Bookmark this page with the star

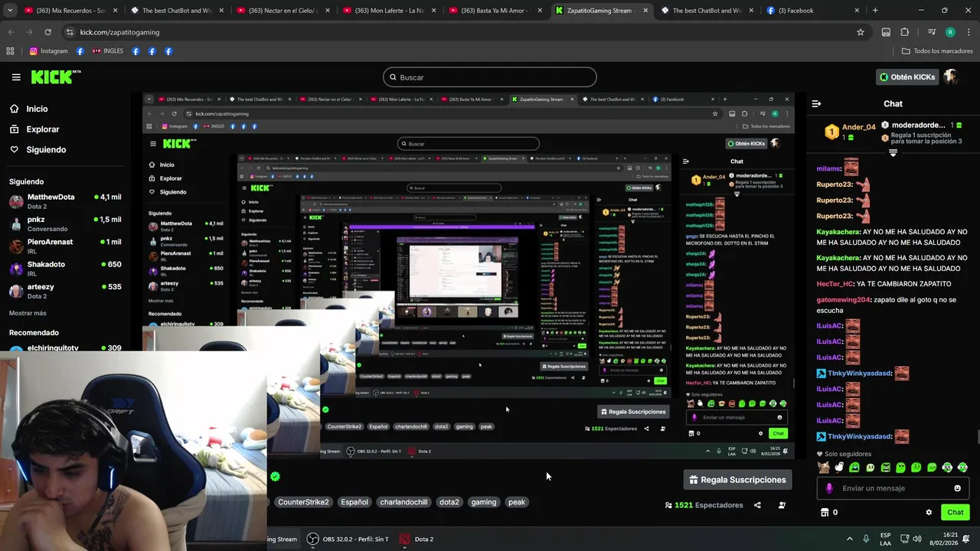861,32
